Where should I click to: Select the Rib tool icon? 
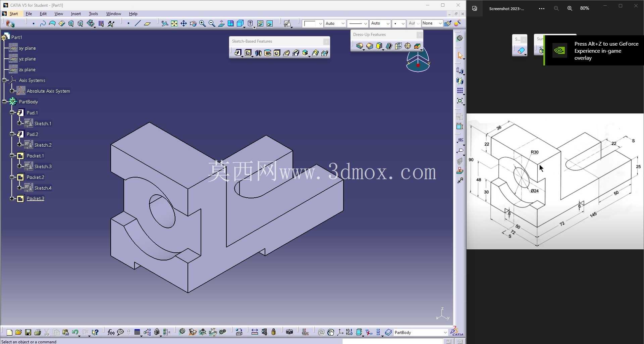tap(286, 53)
